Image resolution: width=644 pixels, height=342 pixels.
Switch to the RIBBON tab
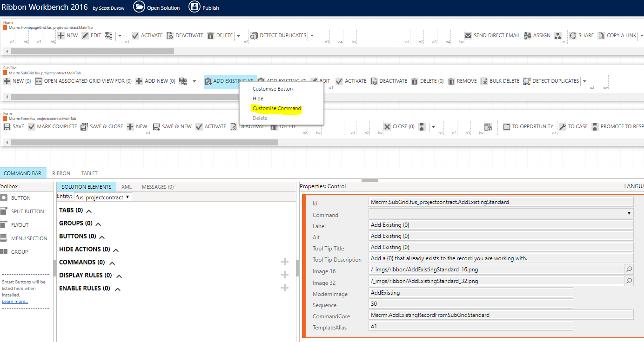[x=61, y=173]
